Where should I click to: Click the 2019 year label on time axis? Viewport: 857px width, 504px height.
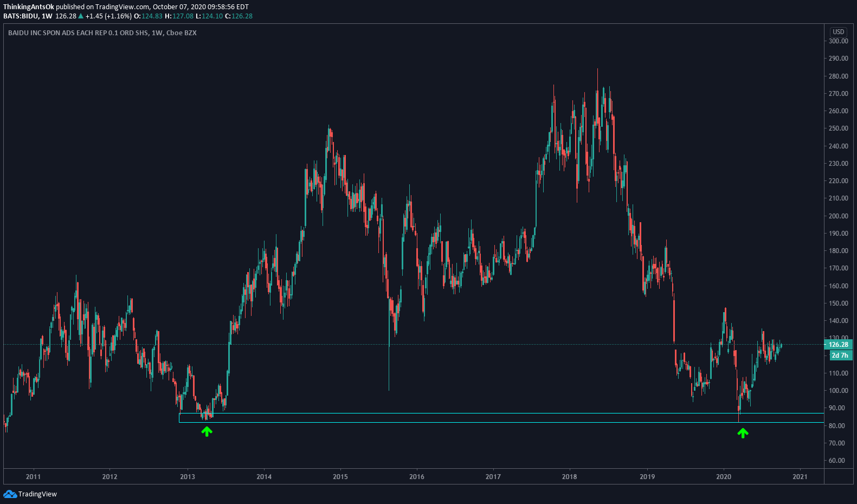647,477
